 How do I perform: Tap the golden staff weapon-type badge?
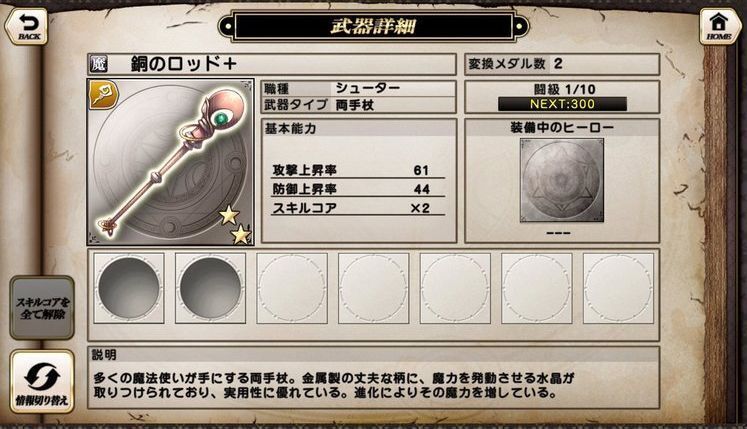pyautogui.click(x=103, y=94)
